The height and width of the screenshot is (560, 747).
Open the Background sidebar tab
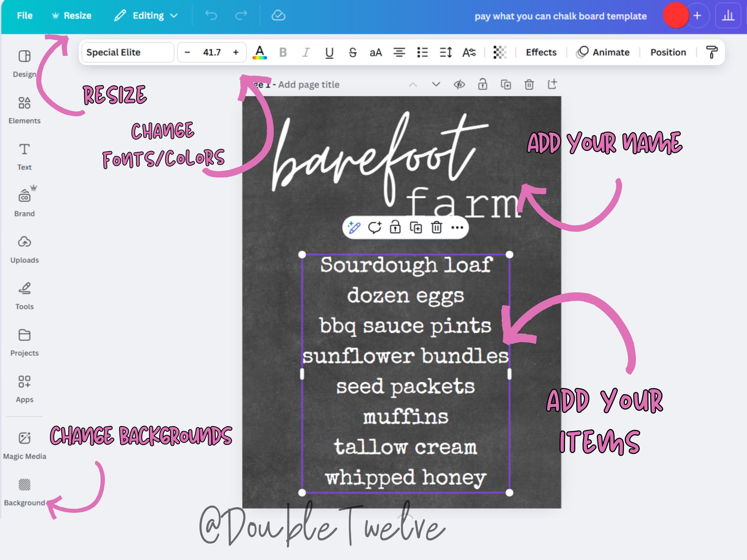pos(24,492)
